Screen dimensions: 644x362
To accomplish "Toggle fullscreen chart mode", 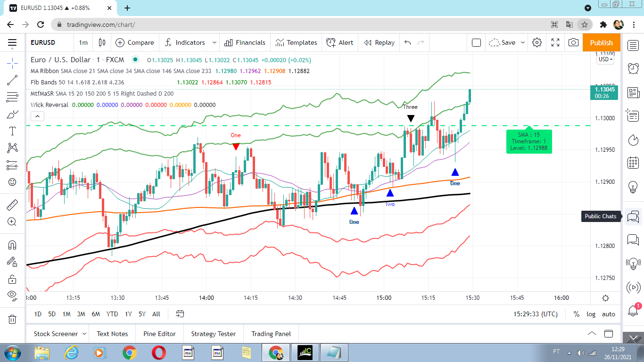I will click(555, 42).
